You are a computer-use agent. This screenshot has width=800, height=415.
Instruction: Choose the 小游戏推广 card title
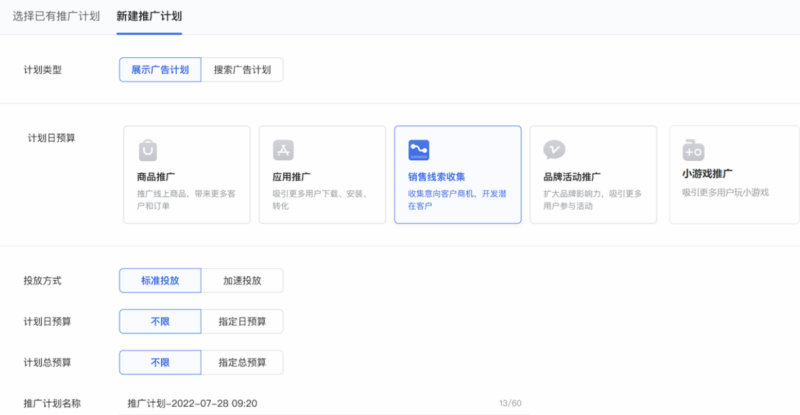coord(707,174)
